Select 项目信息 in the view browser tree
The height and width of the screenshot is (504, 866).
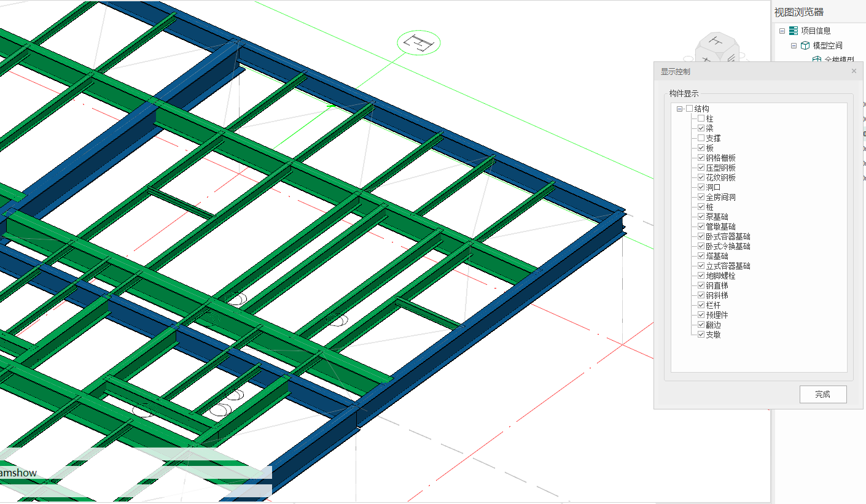tap(816, 31)
